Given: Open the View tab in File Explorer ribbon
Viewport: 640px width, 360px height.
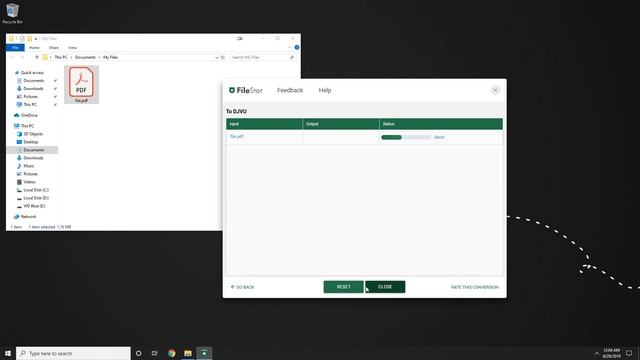Looking at the screenshot, I should [72, 48].
